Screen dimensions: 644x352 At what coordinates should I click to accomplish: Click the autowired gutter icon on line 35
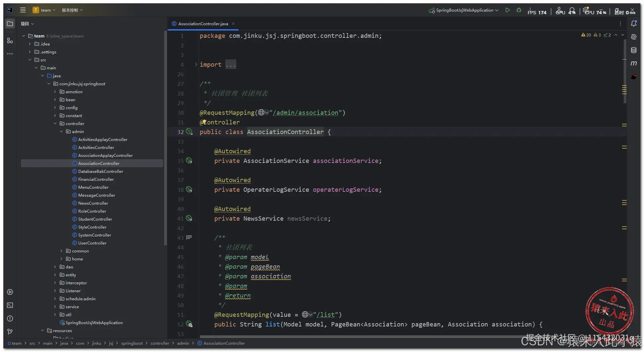point(189,161)
